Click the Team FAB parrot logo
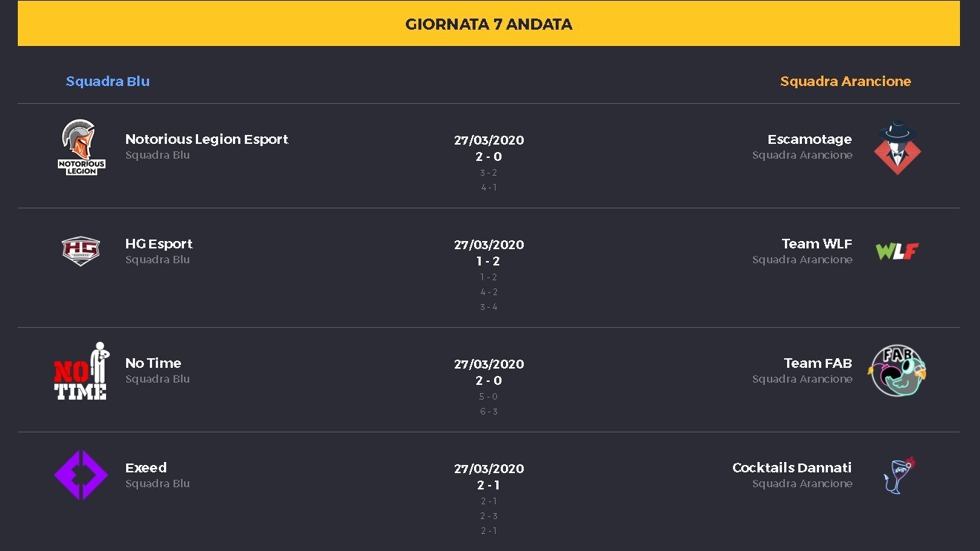Screen dimensions: 980x551 pos(898,371)
